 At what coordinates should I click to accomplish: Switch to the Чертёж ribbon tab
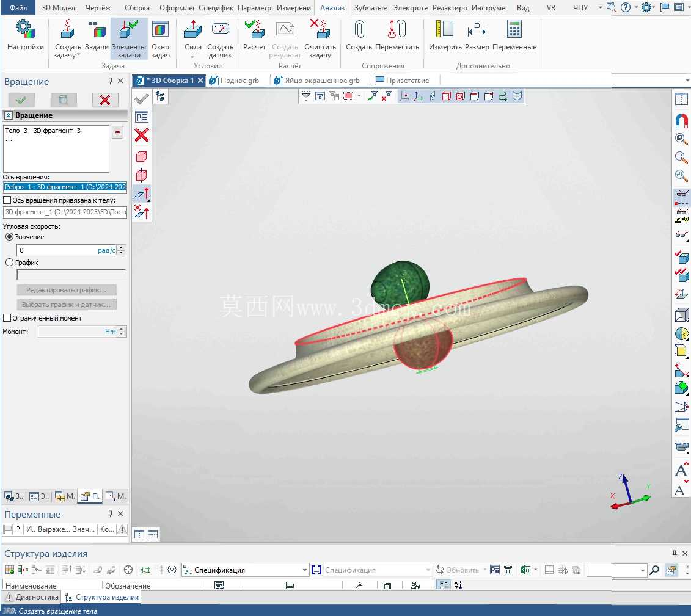pyautogui.click(x=98, y=7)
